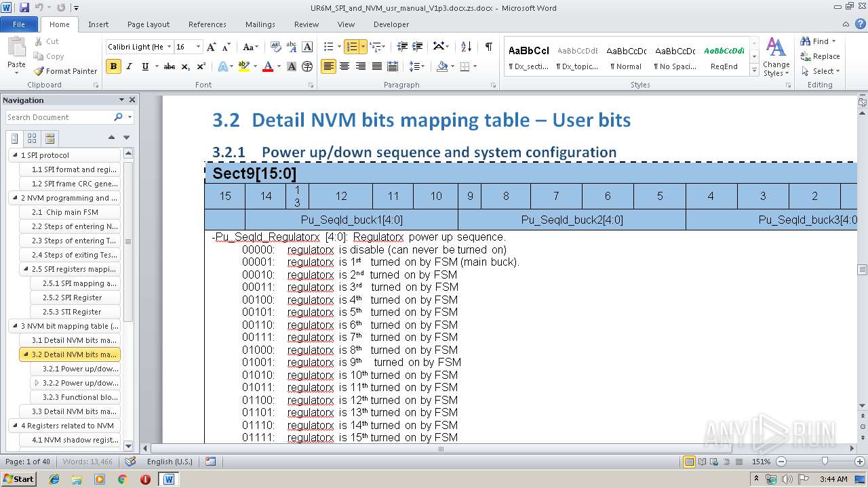Click Format Painter button

click(65, 71)
